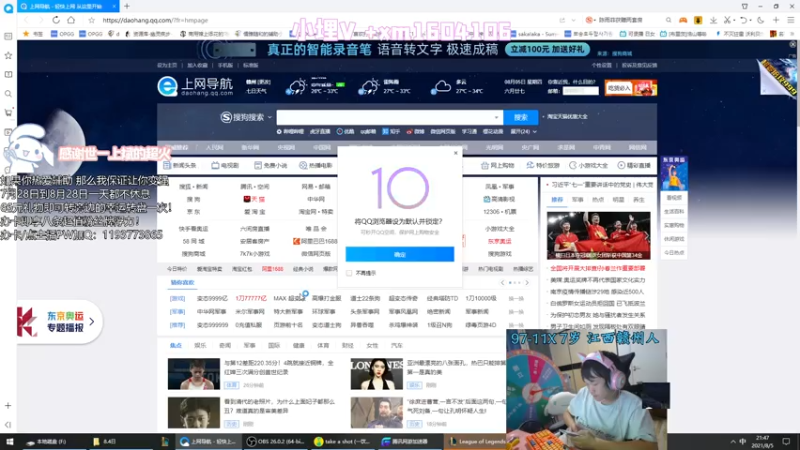The height and width of the screenshot is (450, 800).
Task: Close the default browser dialog
Action: 456,153
